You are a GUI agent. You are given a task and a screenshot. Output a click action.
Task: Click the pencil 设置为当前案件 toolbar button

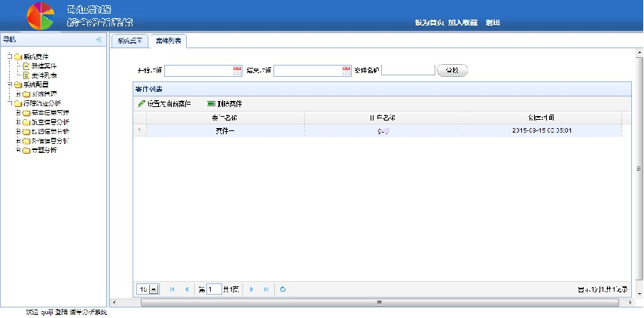coord(164,104)
